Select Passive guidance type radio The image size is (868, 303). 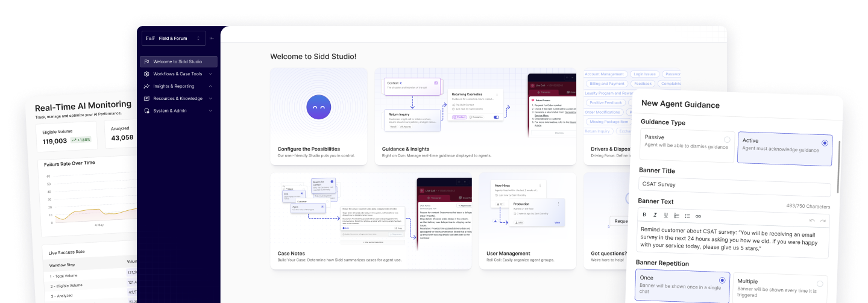click(727, 139)
